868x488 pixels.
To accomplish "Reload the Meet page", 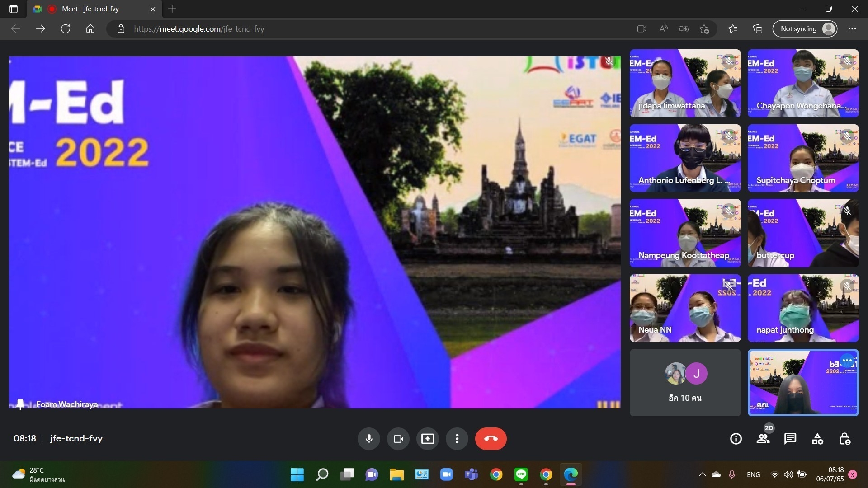I will (66, 29).
